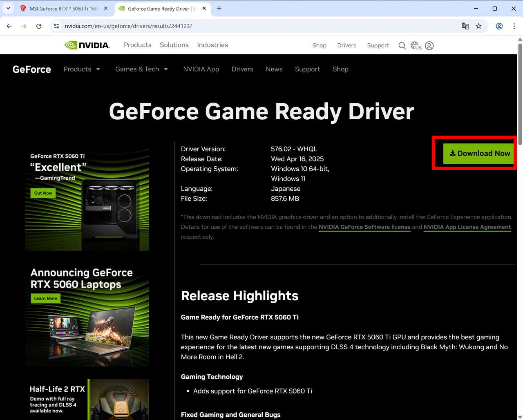Click the Download Now button
Image resolution: width=523 pixels, height=420 pixels.
(478, 154)
